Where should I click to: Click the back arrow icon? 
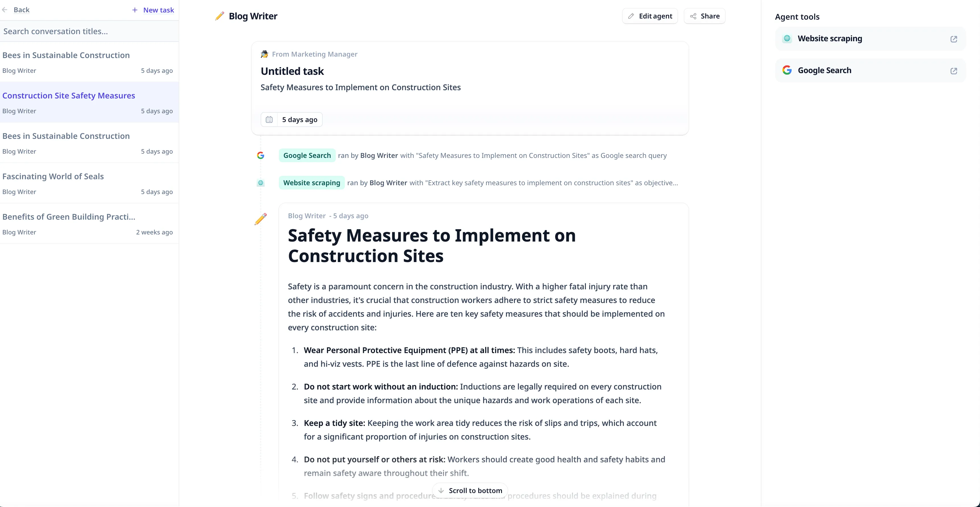pyautogui.click(x=5, y=10)
